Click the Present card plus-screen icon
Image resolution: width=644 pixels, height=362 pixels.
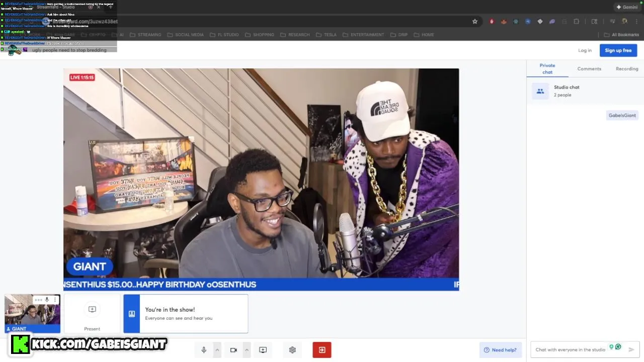coord(92,309)
